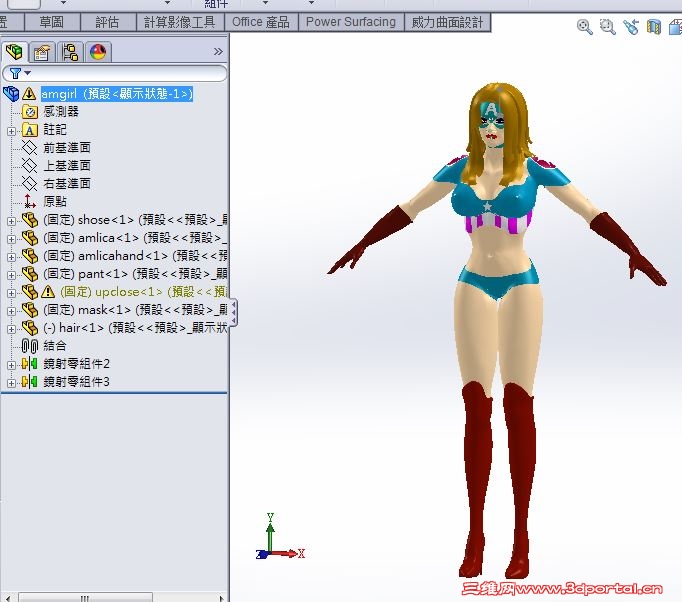Viewport: 682px width, 602px height.
Task: Click the Zoom to Fit icon
Action: coord(585,27)
